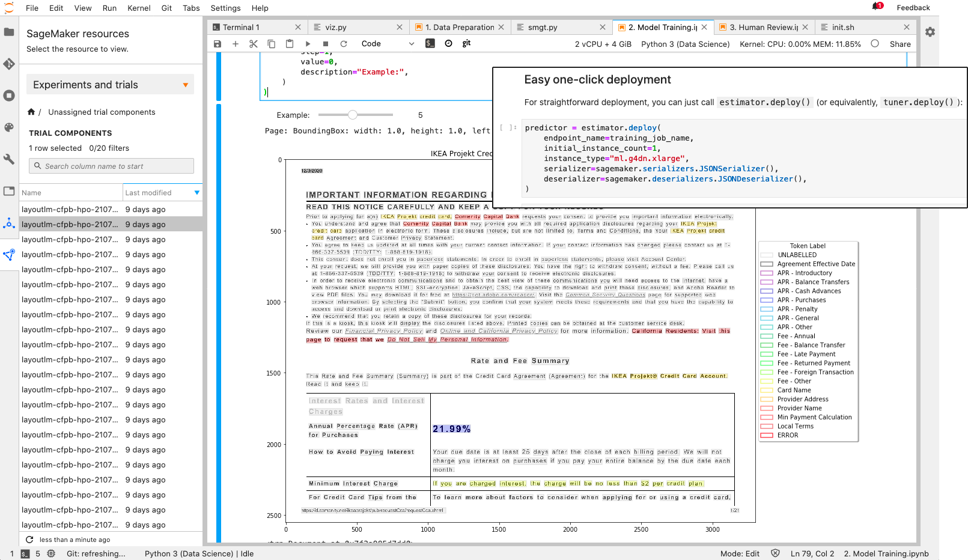968x560 pixels.
Task: Select the highlighted layoutlm-cfpb-hpo trial row
Action: tap(111, 224)
